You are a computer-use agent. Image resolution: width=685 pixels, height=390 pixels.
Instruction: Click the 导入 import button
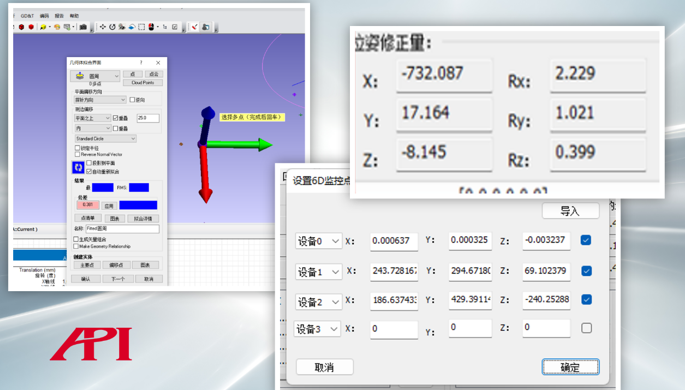pyautogui.click(x=571, y=211)
